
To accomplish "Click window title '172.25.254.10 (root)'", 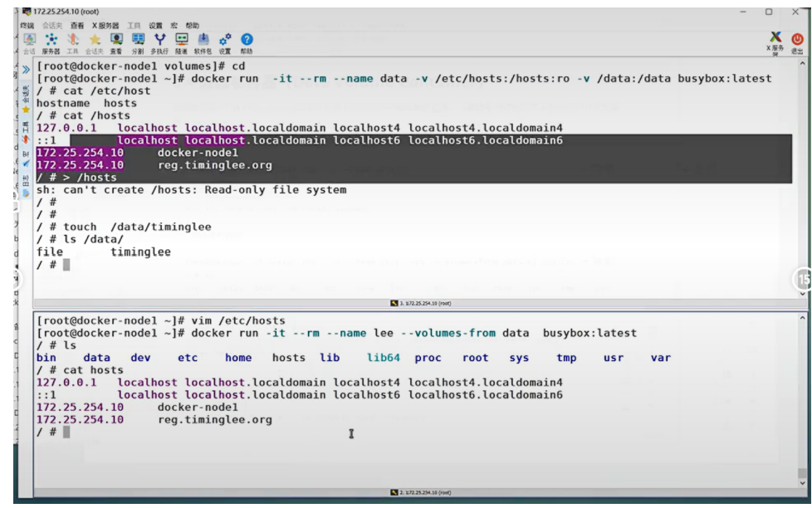I will tap(66, 12).
